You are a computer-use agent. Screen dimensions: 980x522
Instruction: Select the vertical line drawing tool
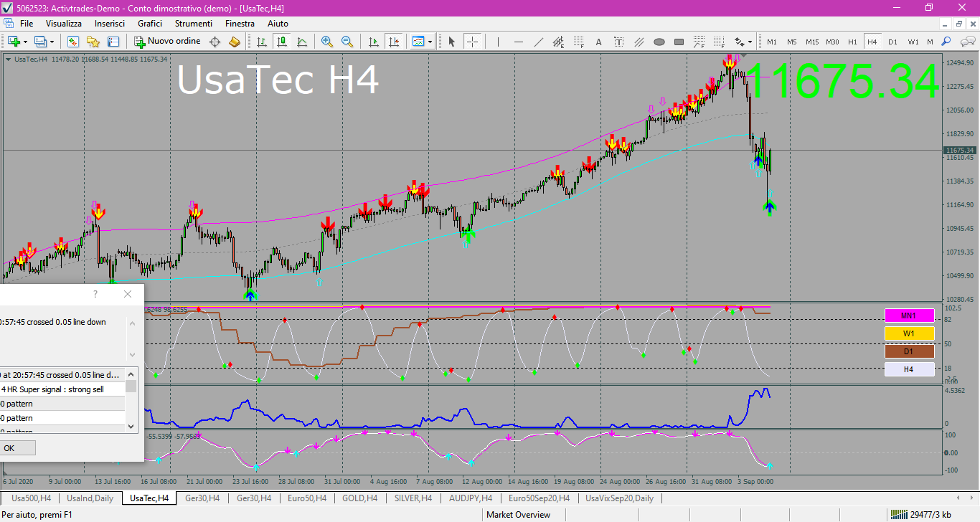498,42
